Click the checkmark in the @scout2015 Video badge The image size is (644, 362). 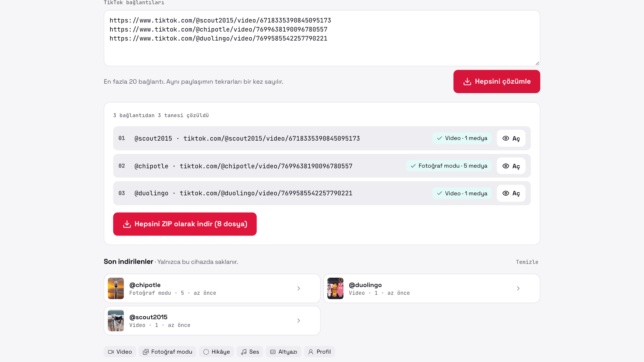440,138
